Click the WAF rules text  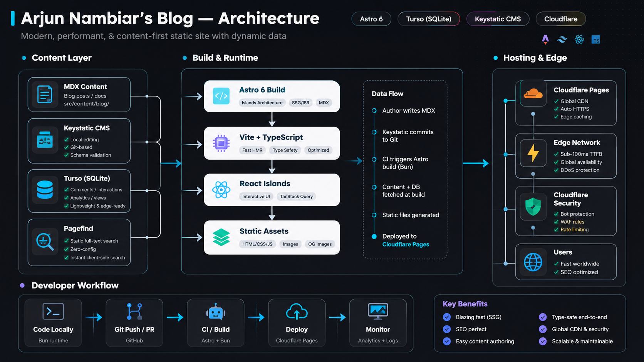pyautogui.click(x=572, y=222)
